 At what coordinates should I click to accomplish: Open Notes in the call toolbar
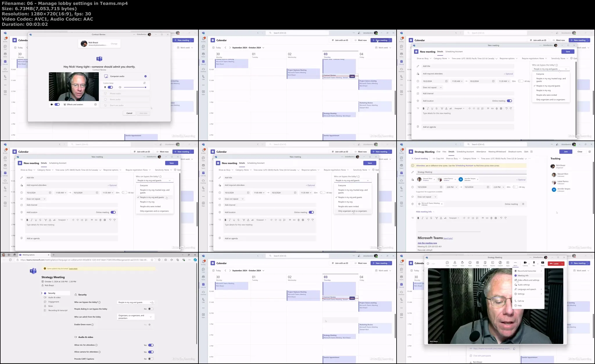coord(485,263)
